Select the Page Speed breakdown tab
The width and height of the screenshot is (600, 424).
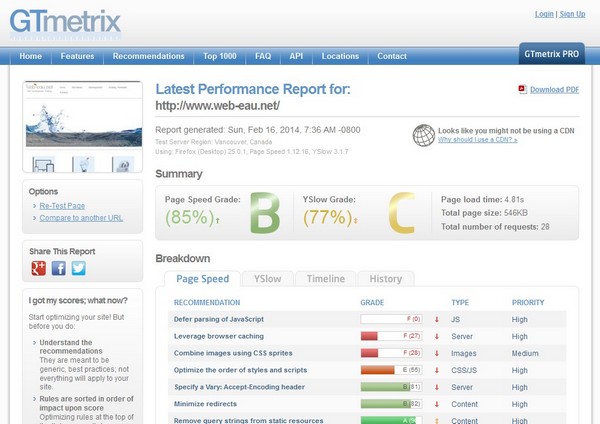(202, 279)
